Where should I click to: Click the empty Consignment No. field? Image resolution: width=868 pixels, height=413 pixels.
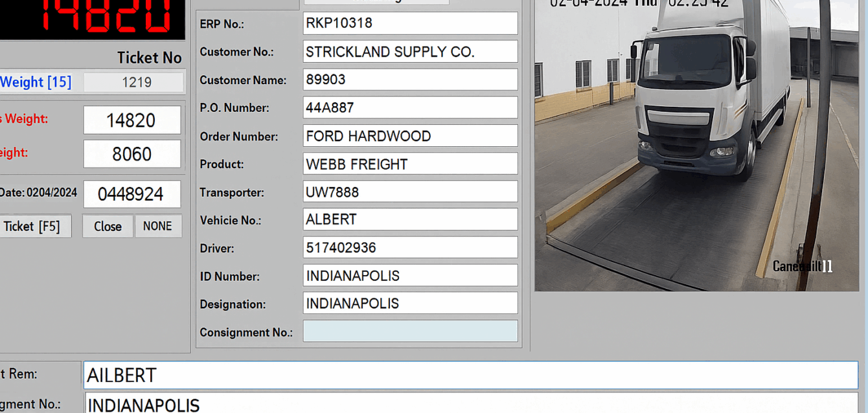[410, 331]
